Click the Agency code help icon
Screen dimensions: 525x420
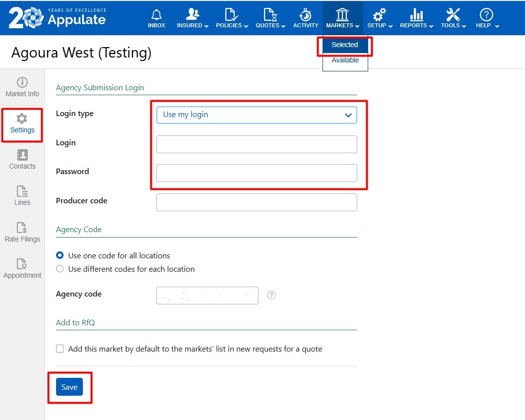coord(271,295)
